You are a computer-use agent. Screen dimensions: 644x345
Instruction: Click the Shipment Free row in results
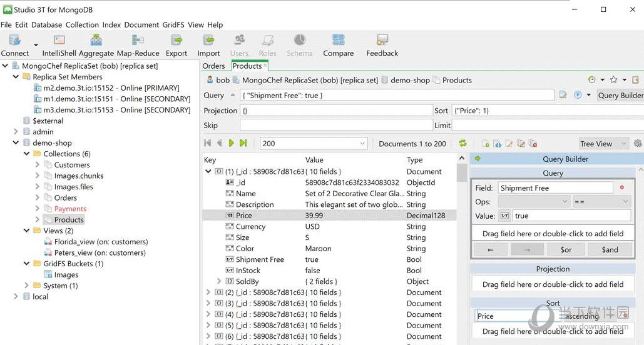[329, 259]
